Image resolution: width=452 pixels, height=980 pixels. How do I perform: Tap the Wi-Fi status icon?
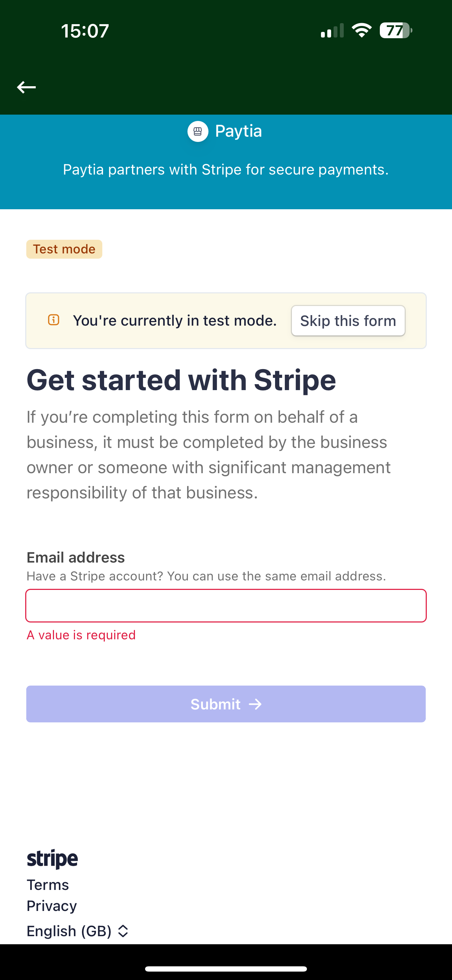coord(362,30)
